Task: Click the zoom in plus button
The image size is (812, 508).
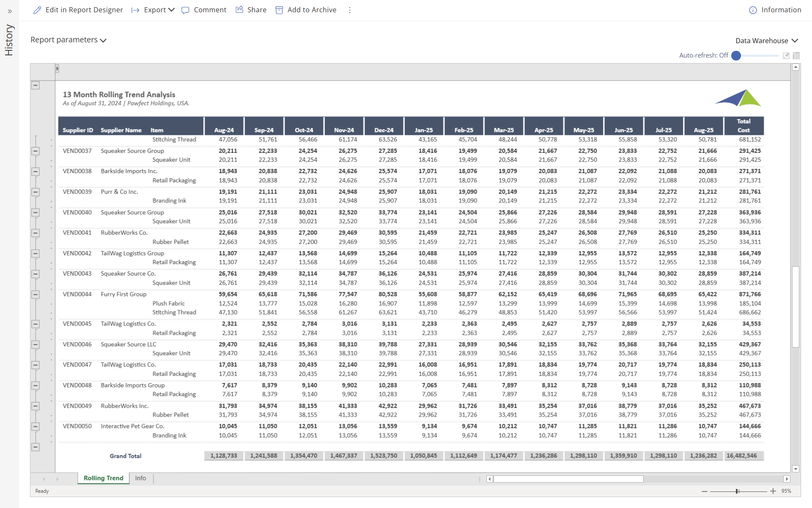Action: 773,491
